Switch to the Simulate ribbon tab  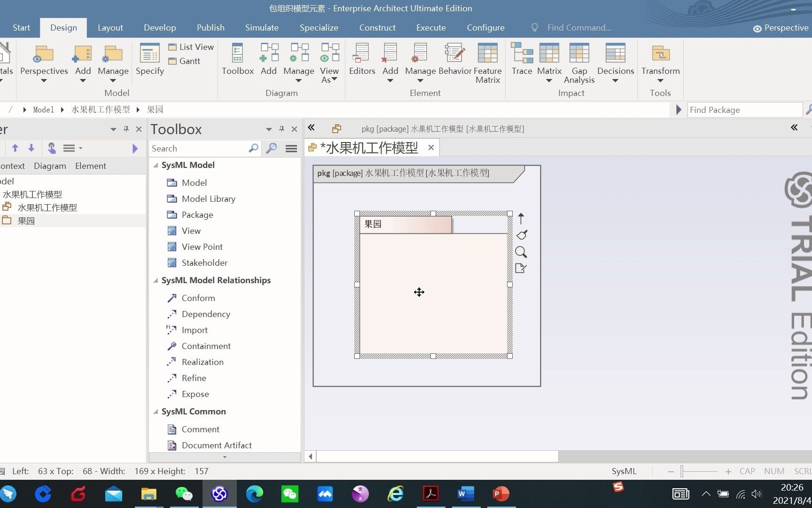pos(262,27)
